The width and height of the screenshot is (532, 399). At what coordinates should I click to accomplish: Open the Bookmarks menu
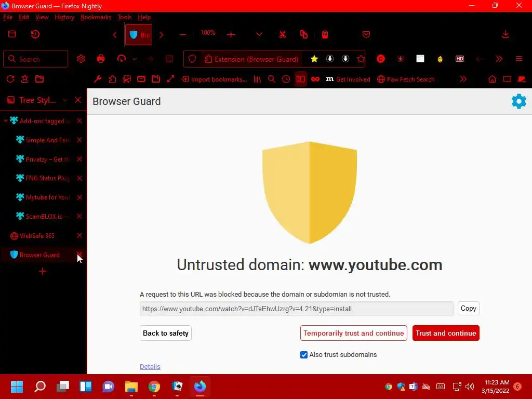point(96,17)
